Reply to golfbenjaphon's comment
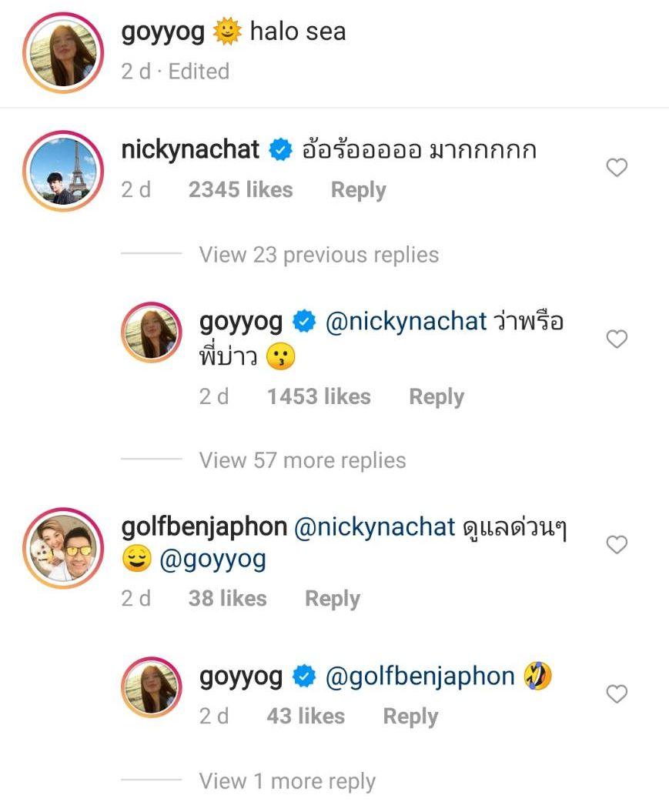Screen dimensions: 669x812 (332, 598)
